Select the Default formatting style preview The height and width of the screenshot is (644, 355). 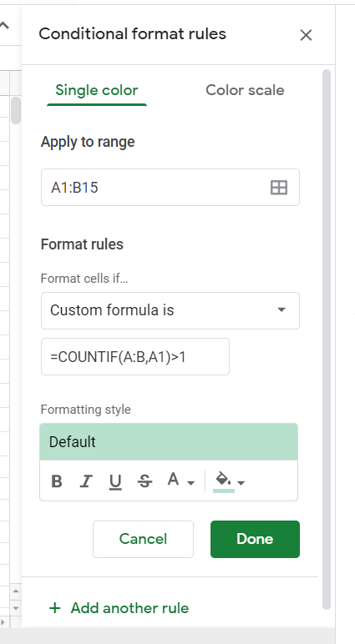[x=169, y=442]
